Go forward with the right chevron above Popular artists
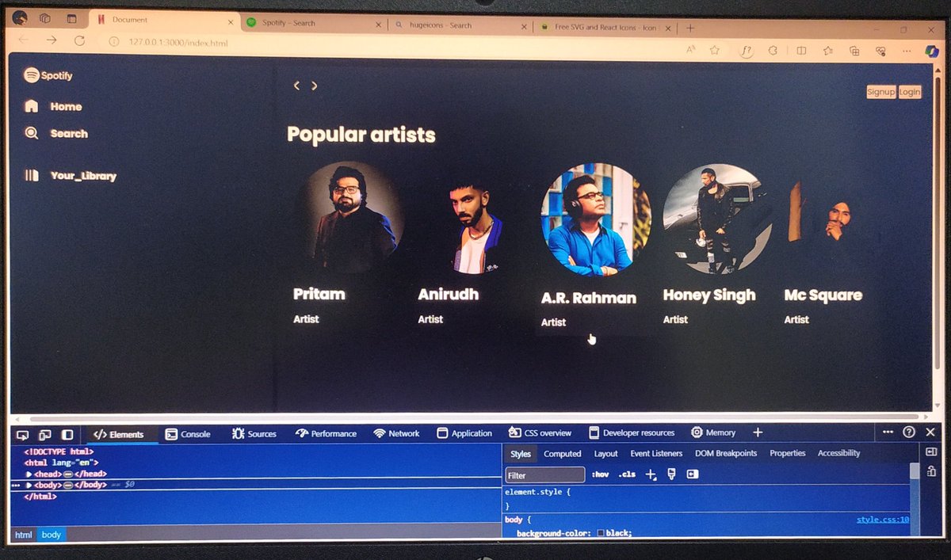This screenshot has width=951, height=560. coord(314,86)
